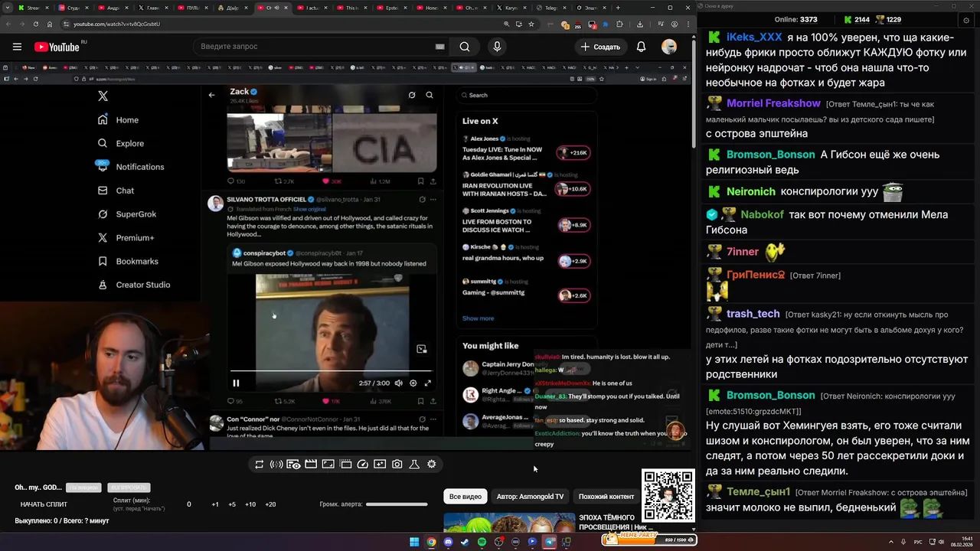980x551 pixels.
Task: Select the 'Похожий контент' filter chip
Action: click(x=606, y=497)
